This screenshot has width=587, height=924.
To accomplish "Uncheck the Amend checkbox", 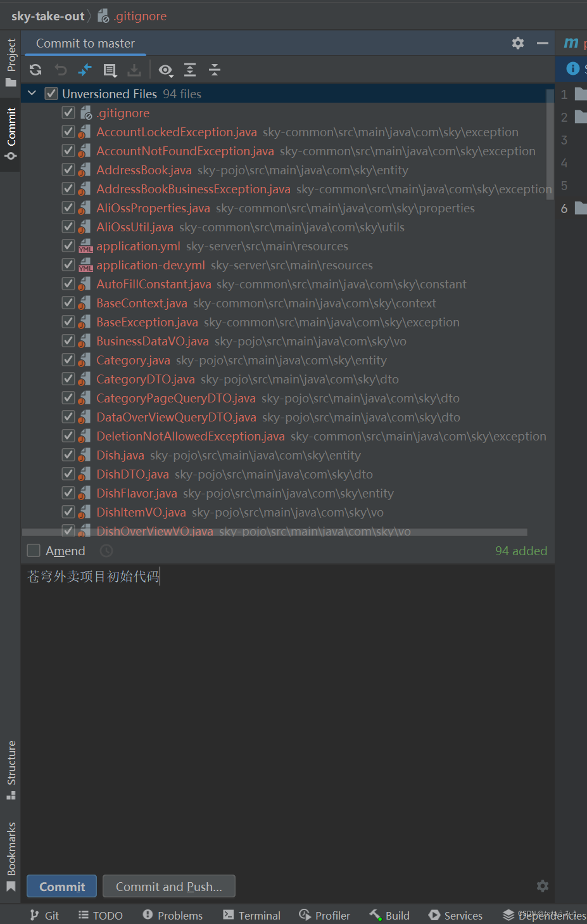I will coord(33,550).
